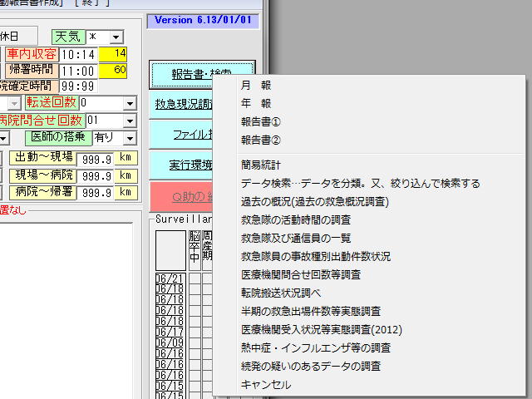The image size is (532, 399).
Task: Expand 病院問合せ回数 combo box
Action: (x=130, y=121)
